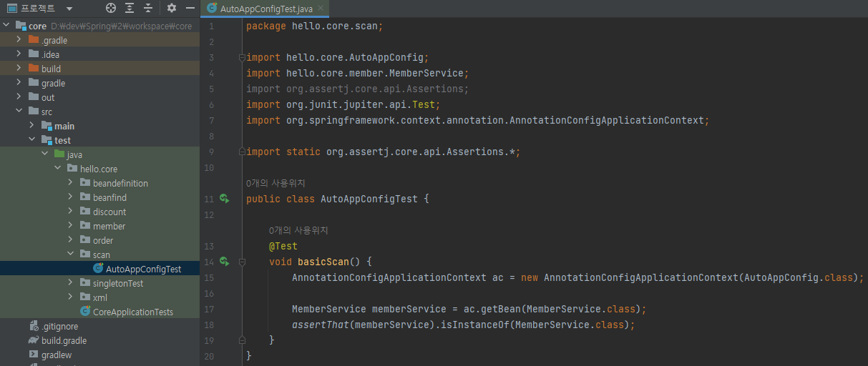Screen dimensions: 868x366
Task: Switch to the AutoAppConfigTest.java editor tab
Action: click(x=264, y=9)
